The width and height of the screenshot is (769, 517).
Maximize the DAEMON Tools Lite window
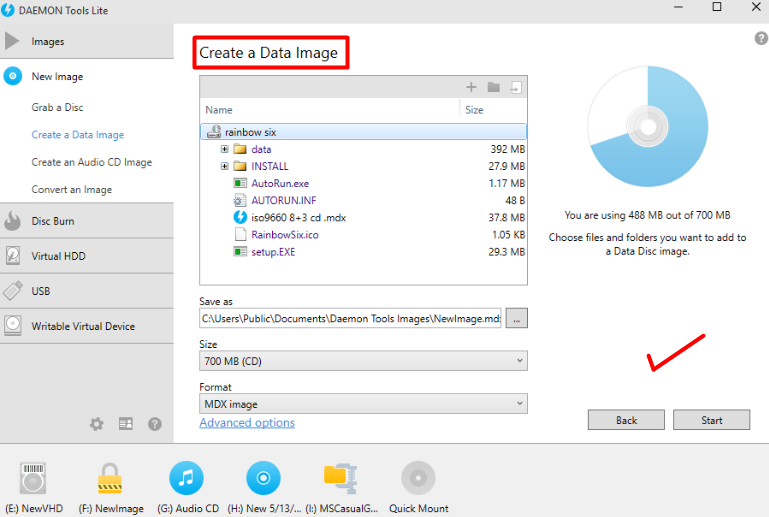pyautogui.click(x=717, y=7)
